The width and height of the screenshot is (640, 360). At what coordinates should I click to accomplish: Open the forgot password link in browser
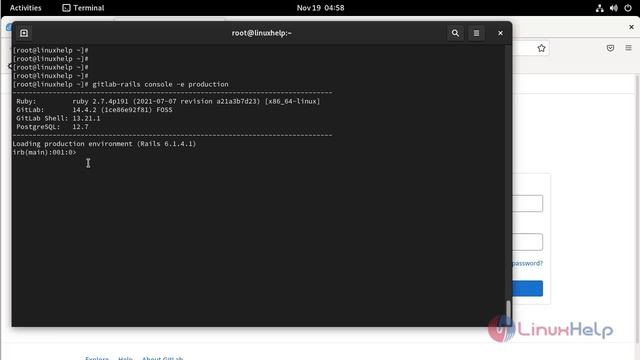527,263
